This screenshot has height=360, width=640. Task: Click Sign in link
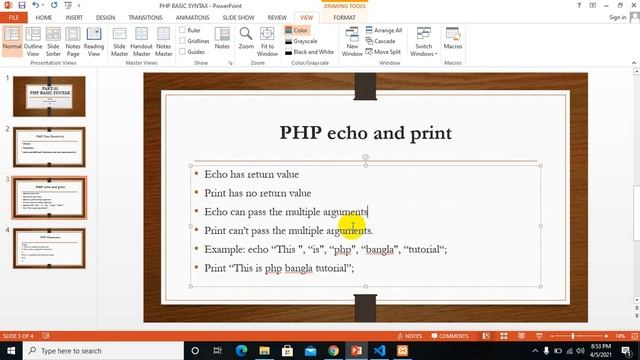(617, 17)
